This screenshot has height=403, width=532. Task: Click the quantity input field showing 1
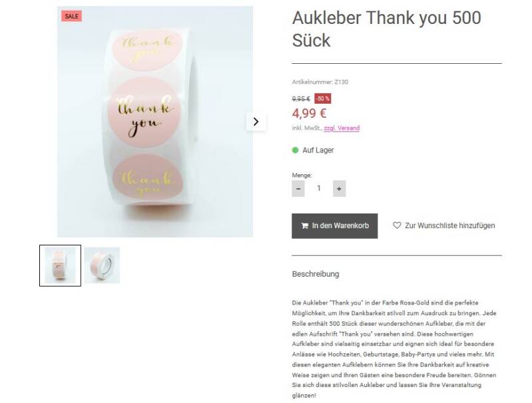[318, 188]
